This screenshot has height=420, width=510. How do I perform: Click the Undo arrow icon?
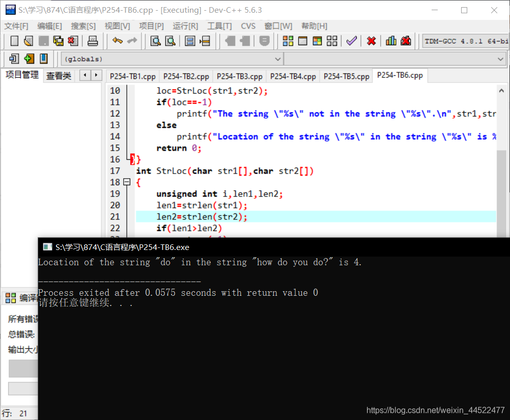(x=118, y=41)
